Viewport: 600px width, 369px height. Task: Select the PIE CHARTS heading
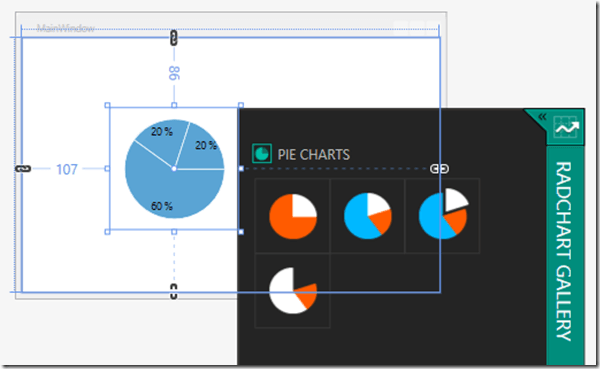coord(313,155)
